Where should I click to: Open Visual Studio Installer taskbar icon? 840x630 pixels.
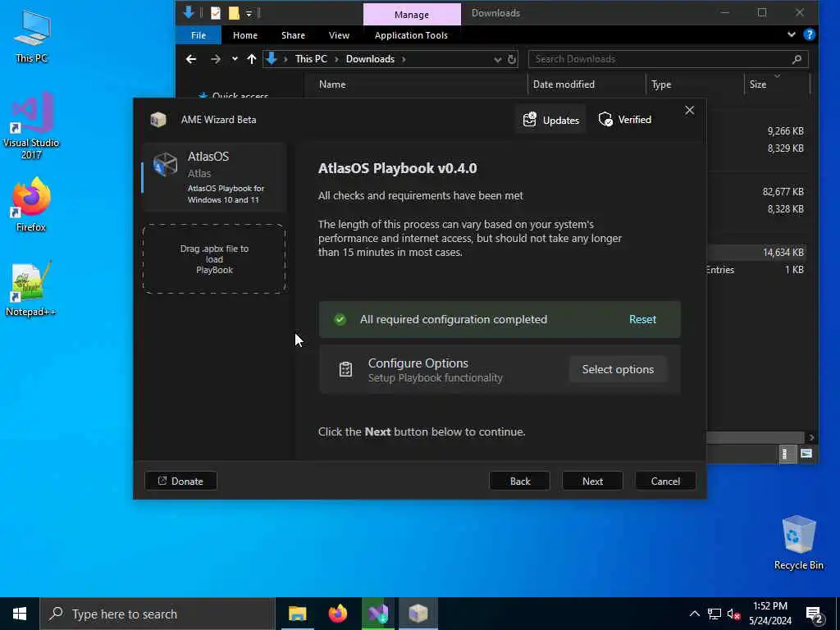click(x=378, y=614)
